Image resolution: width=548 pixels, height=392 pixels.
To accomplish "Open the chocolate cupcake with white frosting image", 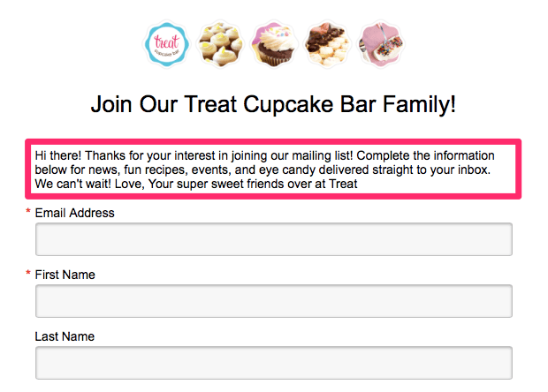I will coord(274,44).
